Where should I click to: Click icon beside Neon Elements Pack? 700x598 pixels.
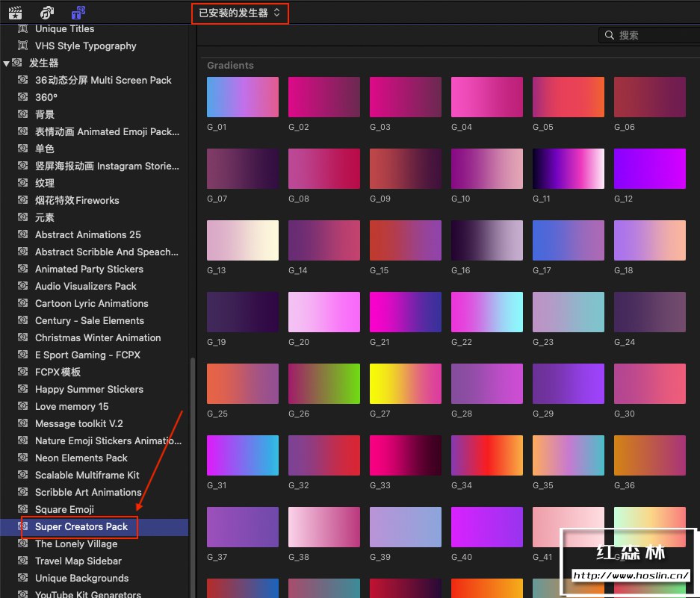click(x=23, y=458)
